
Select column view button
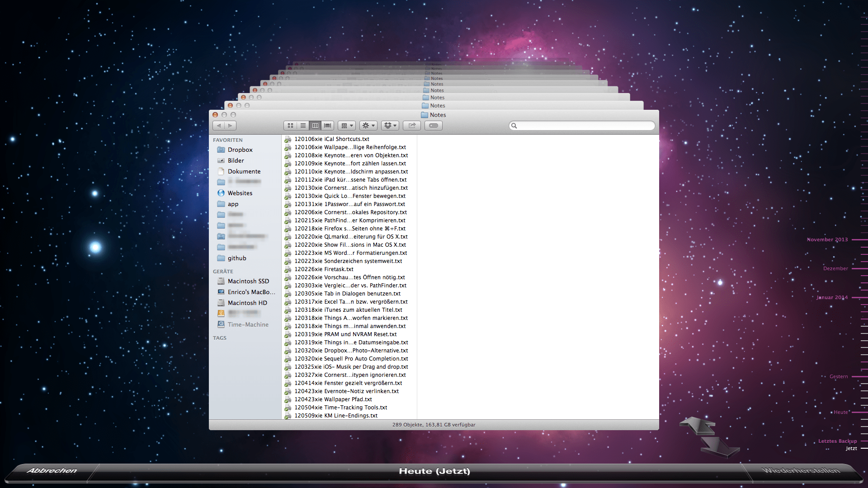[315, 126]
